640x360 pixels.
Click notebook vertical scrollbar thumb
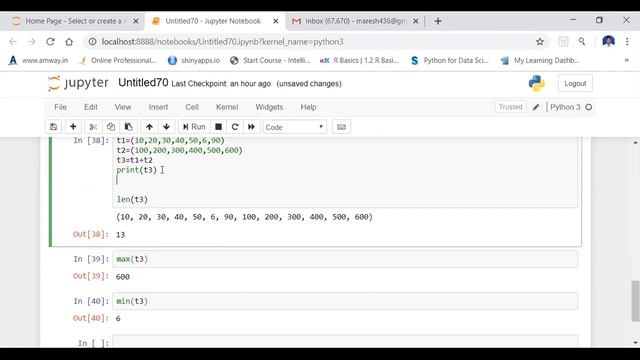(635, 301)
